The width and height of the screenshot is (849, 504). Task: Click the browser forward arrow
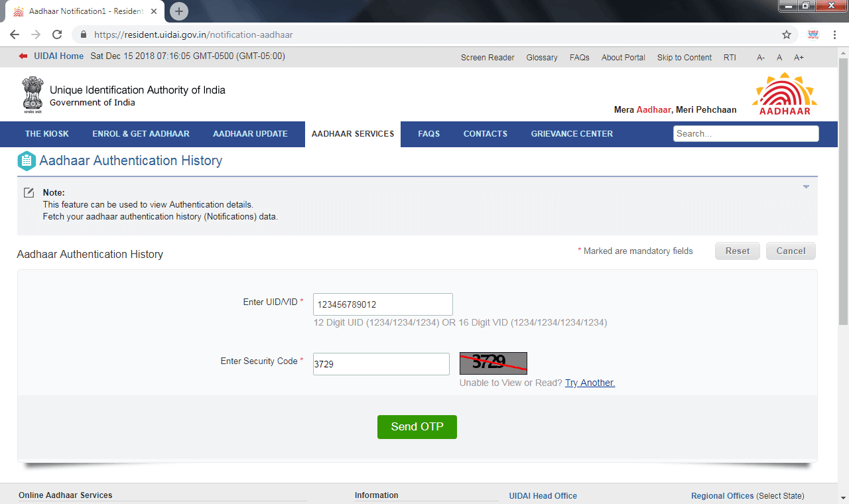[36, 34]
